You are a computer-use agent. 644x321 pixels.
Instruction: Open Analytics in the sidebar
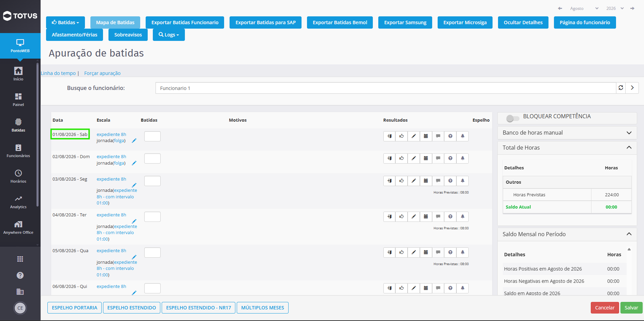point(18,202)
